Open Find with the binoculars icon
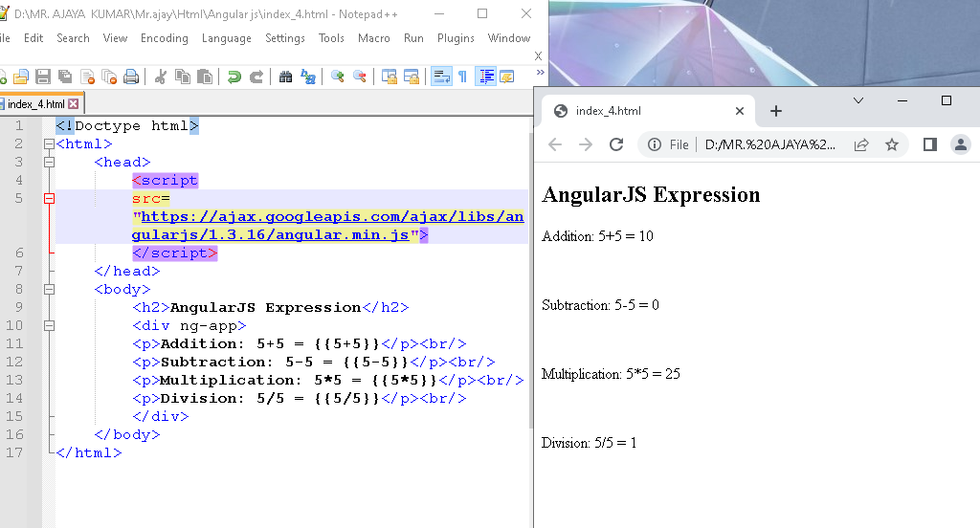Viewport: 980px width, 528px height. coord(285,77)
